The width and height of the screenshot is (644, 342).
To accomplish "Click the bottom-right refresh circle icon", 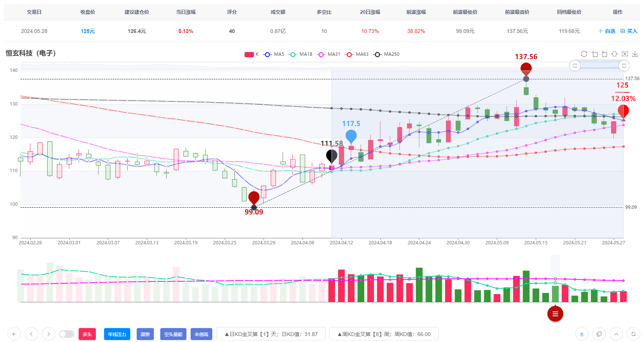I will [x=634, y=334].
